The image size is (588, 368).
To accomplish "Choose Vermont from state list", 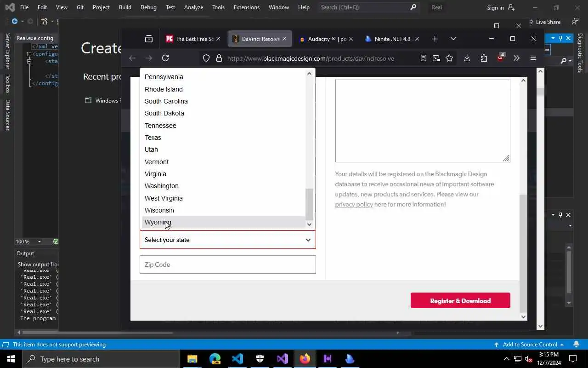I will coord(223,162).
